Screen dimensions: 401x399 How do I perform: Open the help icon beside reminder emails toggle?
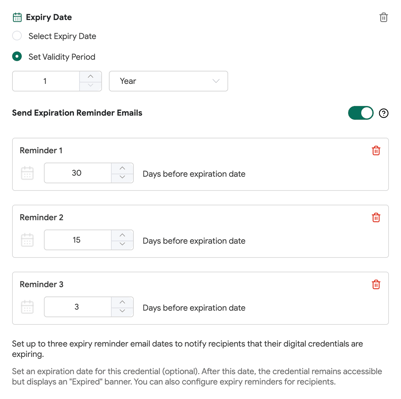tap(383, 113)
